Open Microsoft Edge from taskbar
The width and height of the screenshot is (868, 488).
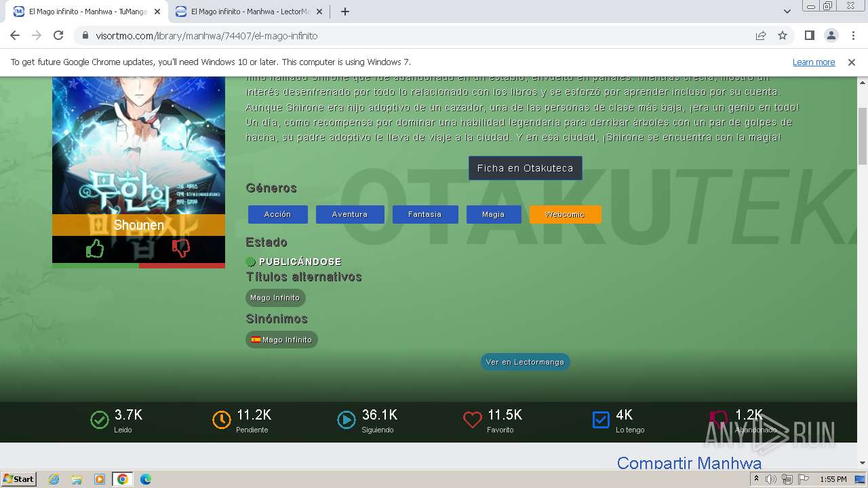coord(146,479)
